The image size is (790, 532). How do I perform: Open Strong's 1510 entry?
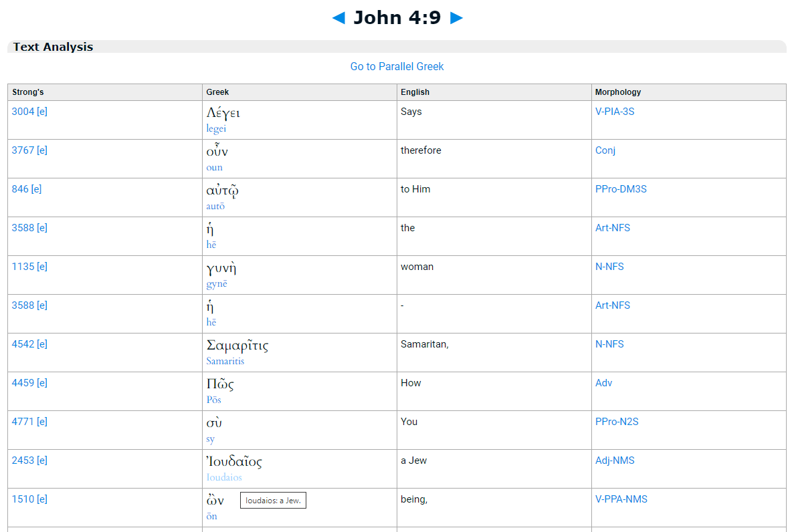point(23,499)
